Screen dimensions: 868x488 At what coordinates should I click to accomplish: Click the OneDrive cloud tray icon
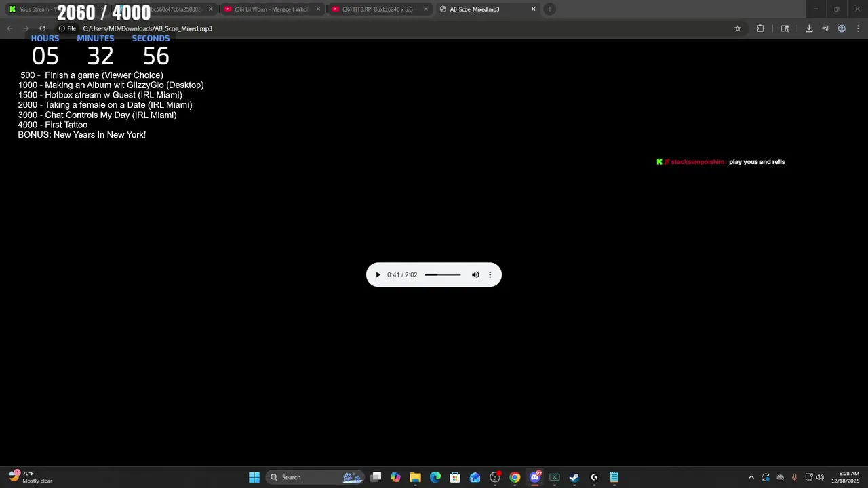tap(780, 477)
